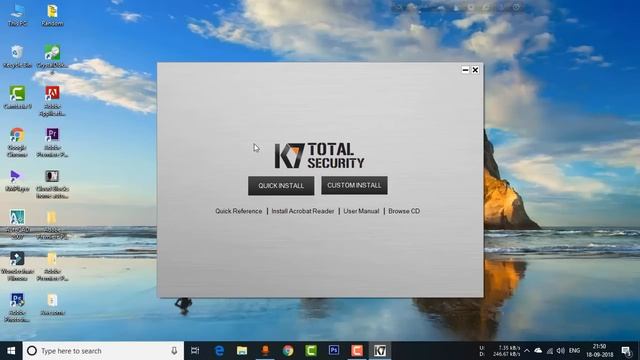Select the Camtasia 9 desktop shortcut
Image resolution: width=640 pixels, height=360 pixels.
pos(18,98)
